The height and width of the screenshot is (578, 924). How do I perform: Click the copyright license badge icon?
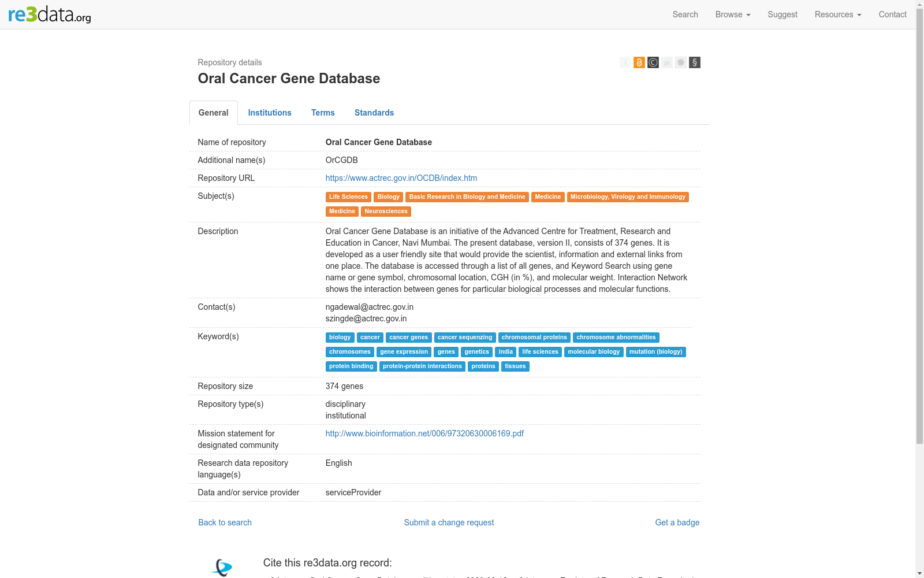(x=653, y=62)
